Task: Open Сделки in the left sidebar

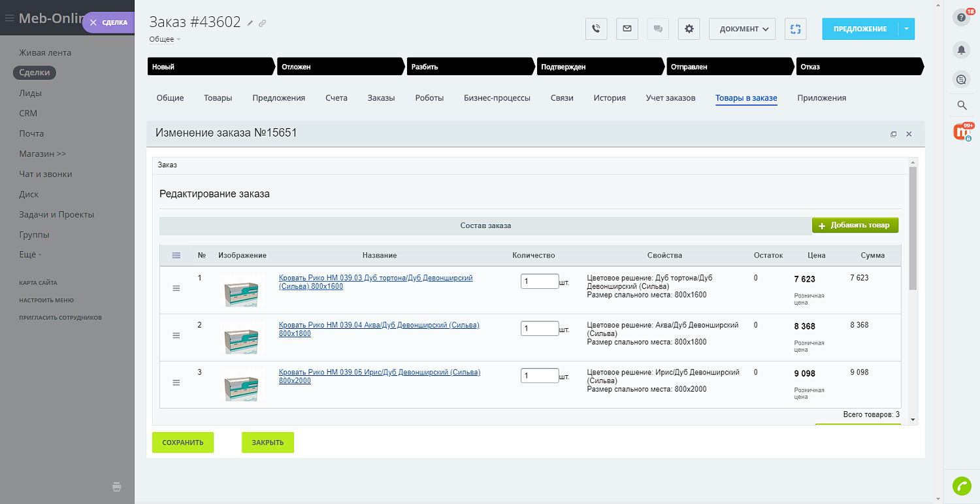Action: pos(34,73)
